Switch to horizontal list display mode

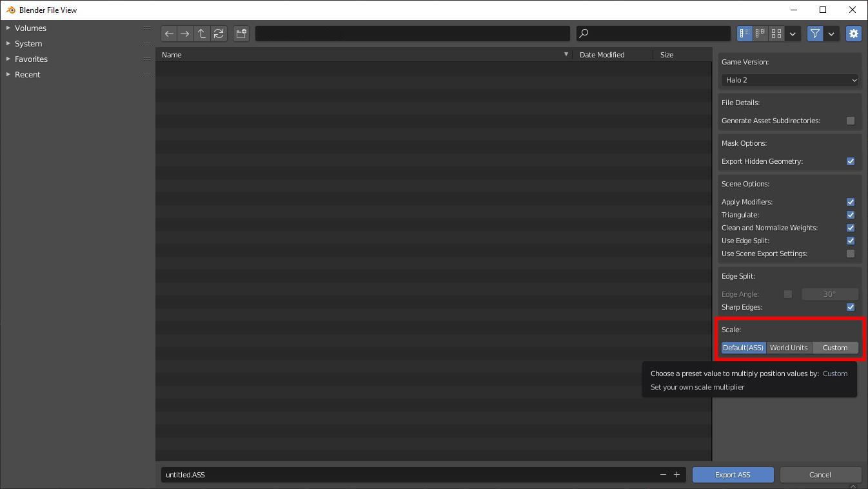click(761, 34)
